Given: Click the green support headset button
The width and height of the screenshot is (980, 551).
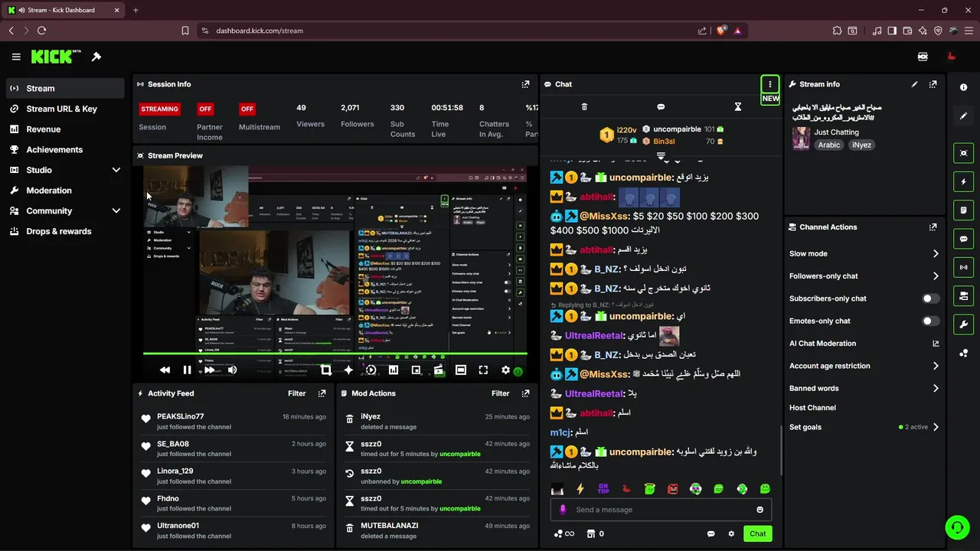Looking at the screenshot, I should 957,527.
